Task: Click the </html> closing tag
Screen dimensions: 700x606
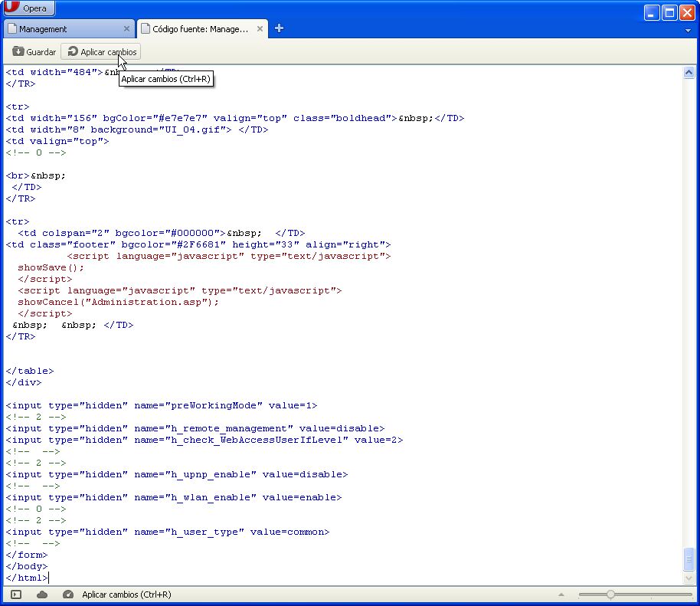Action: tap(26, 578)
